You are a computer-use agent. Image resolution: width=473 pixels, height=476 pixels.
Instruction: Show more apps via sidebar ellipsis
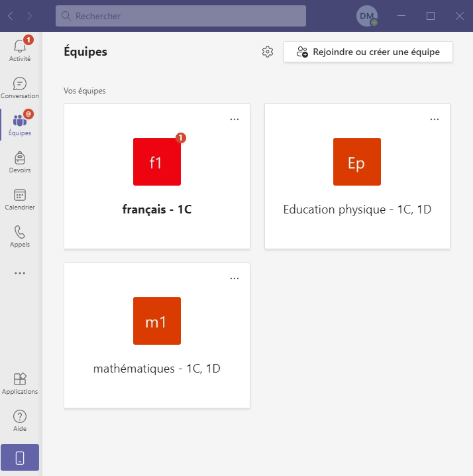[20, 273]
